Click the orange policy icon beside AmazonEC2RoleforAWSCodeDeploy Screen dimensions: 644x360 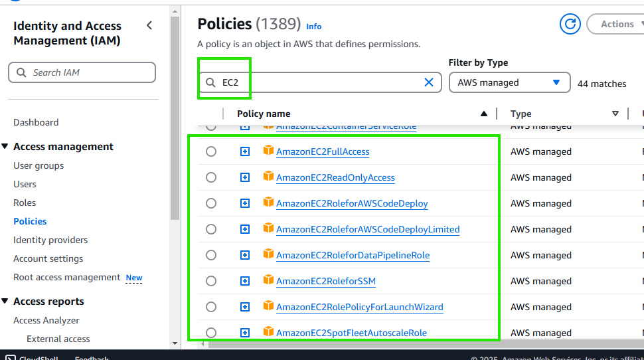268,202
